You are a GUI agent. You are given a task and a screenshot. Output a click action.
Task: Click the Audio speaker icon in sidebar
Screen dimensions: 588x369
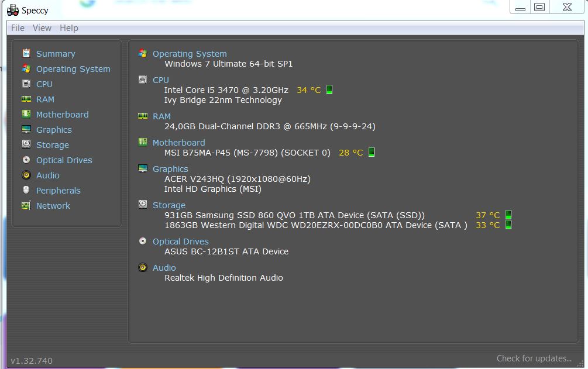coord(26,175)
